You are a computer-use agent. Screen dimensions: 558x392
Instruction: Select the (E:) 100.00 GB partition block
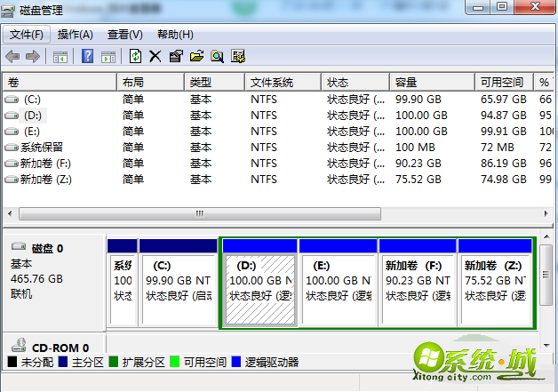(338, 283)
